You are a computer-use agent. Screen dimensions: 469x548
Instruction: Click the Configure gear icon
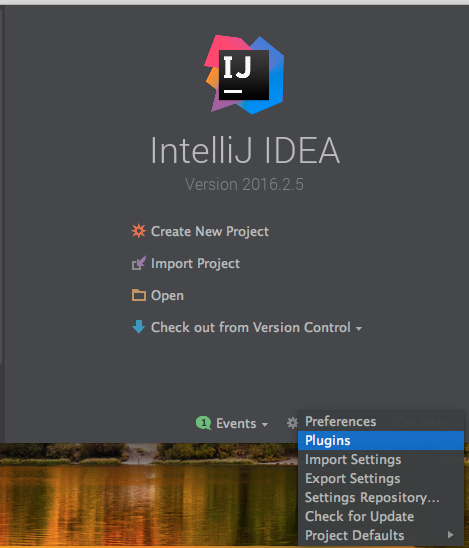tap(293, 423)
